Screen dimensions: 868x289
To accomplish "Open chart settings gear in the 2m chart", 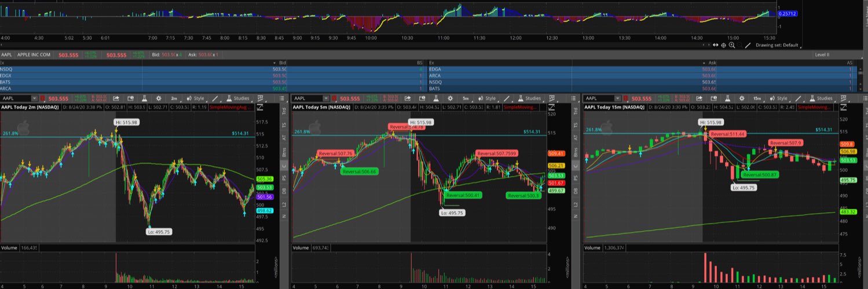I will tap(159, 98).
